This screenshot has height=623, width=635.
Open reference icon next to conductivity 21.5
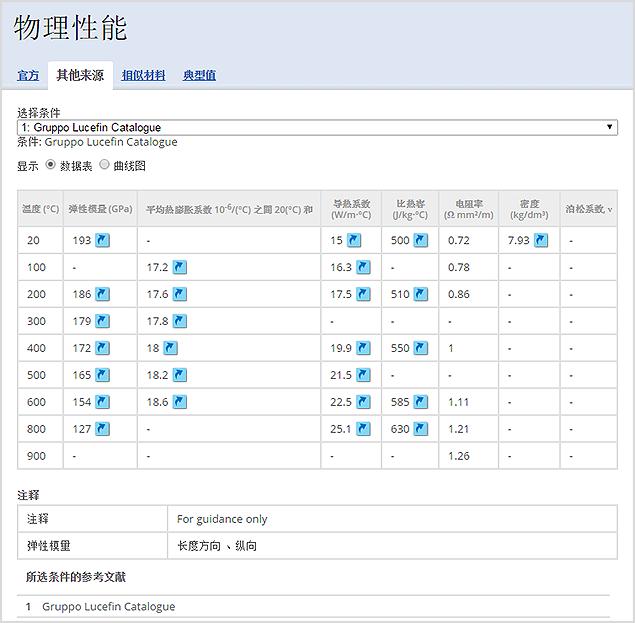coord(363,375)
